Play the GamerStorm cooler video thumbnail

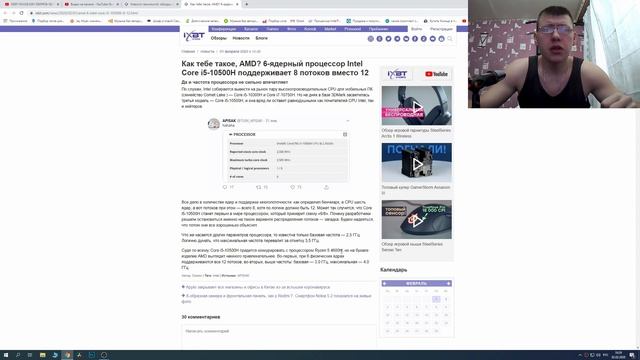[417, 163]
